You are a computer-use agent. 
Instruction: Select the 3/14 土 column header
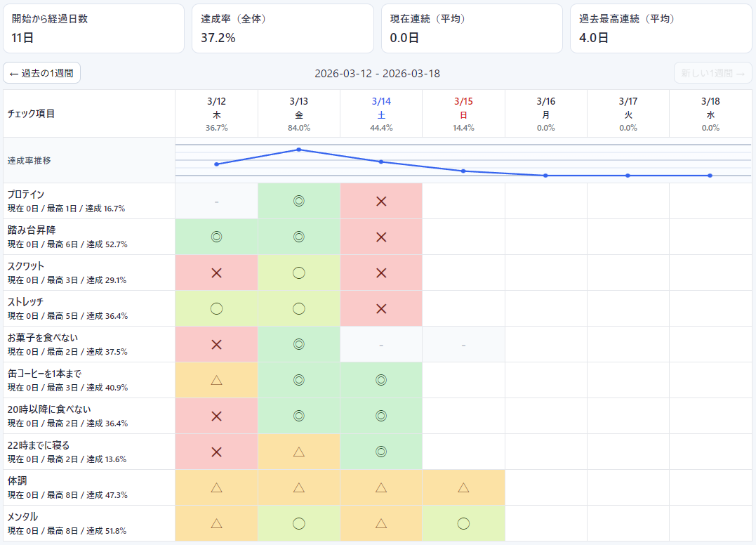point(381,114)
